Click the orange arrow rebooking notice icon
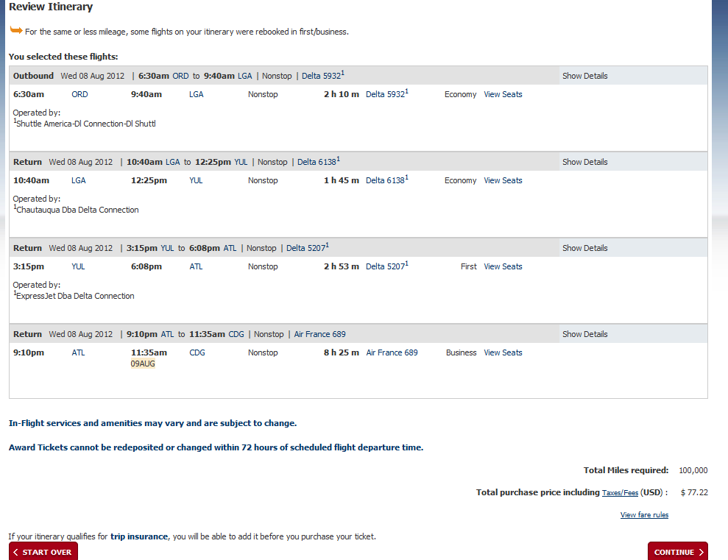 [15, 30]
